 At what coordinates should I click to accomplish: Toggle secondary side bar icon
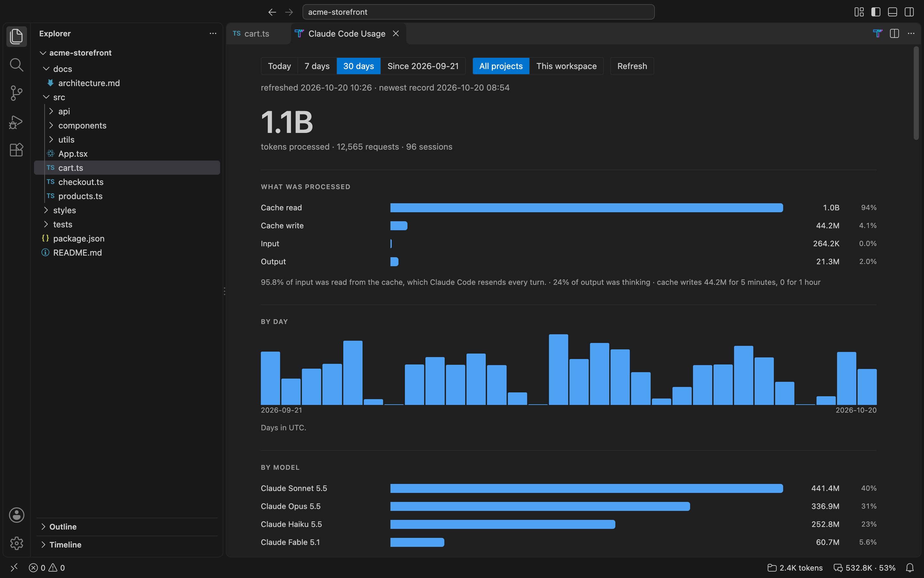tap(909, 12)
